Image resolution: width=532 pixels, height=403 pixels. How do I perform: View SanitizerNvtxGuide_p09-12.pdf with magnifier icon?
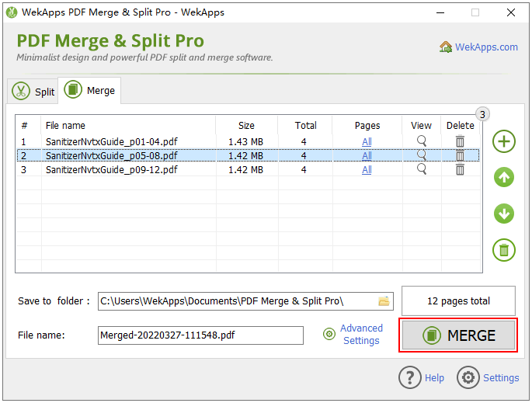422,168
